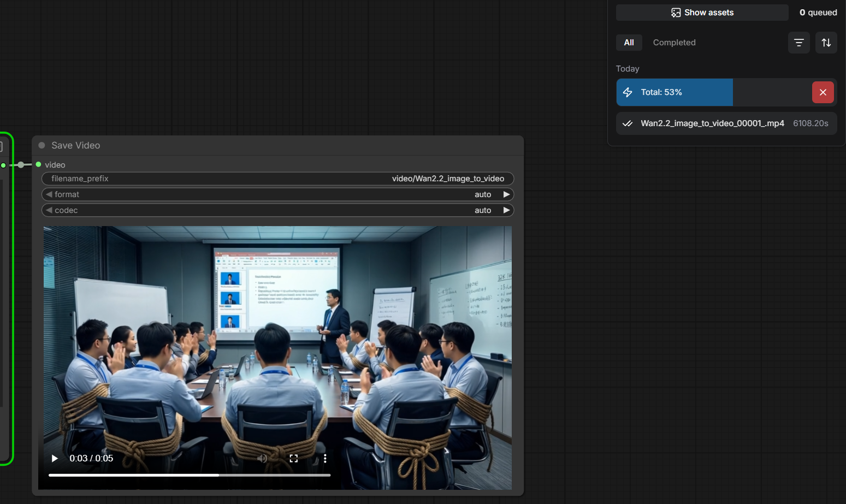
Task: Open the three-dot menu in the video player
Action: click(325, 458)
